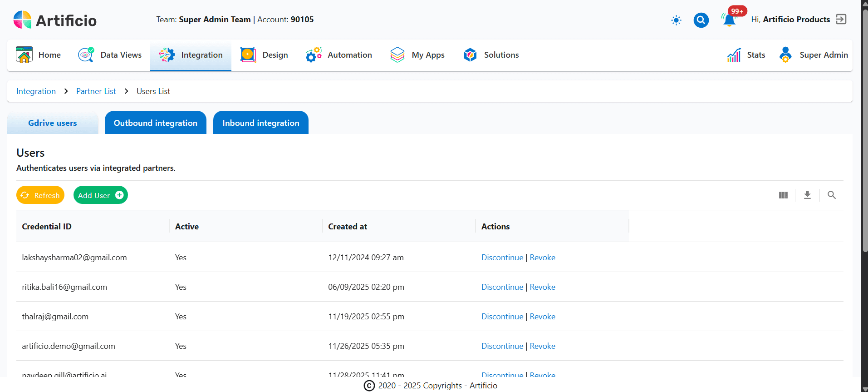
Task: Toggle the light/dark theme sun icon
Action: (x=676, y=20)
